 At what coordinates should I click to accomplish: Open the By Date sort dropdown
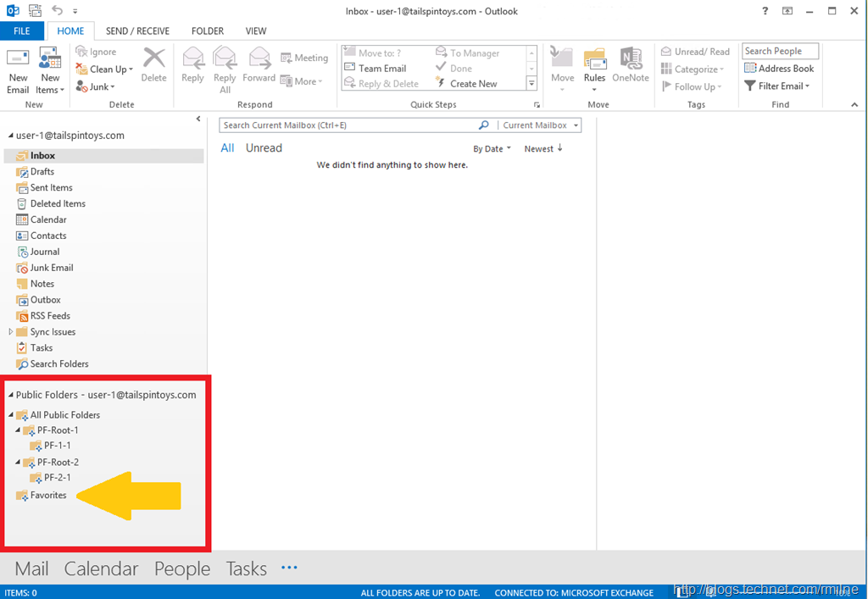point(492,148)
